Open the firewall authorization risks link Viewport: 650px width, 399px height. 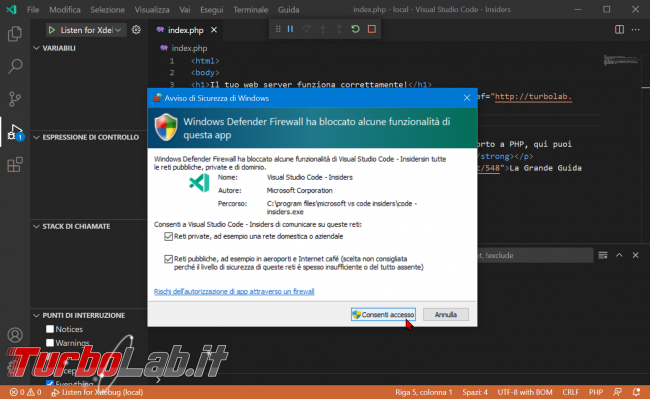coord(234,292)
